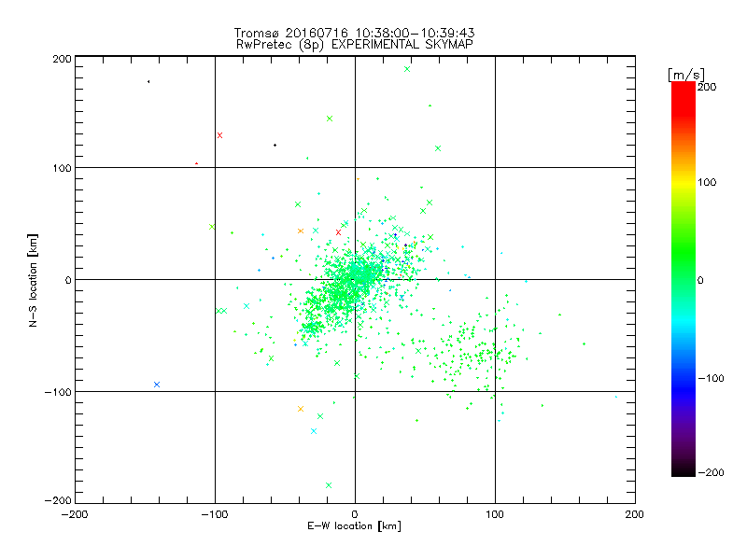This screenshot has width=747, height=560.
Task: Click the y-axis tick label '200'
Action: click(62, 59)
